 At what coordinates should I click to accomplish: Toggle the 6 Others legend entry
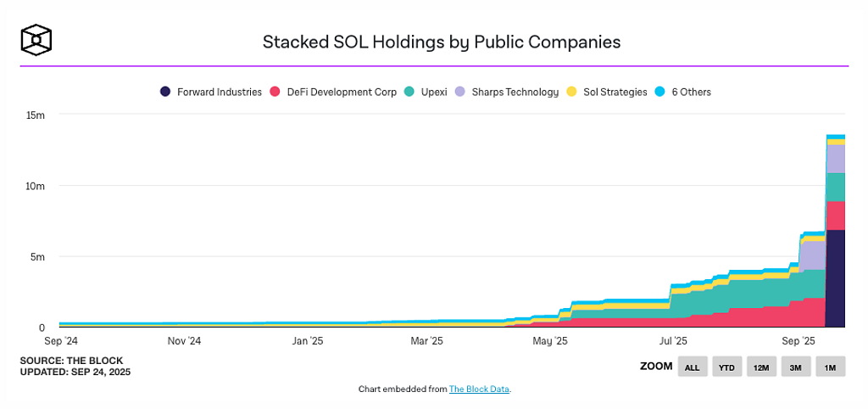(x=691, y=92)
